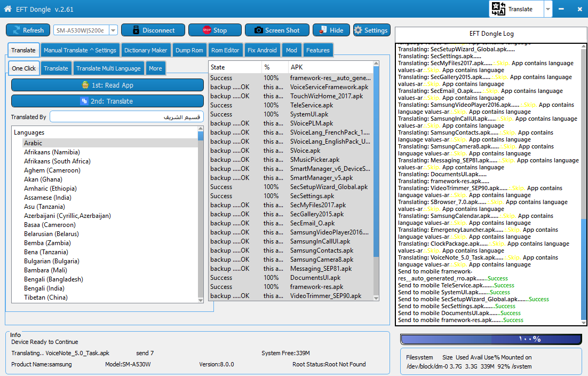Take a Screen Shot via camera button
The image size is (588, 376).
point(277,30)
